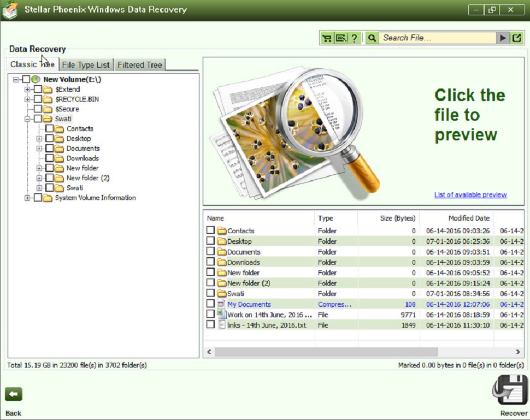Viewport: 530px width, 420px height.
Task: Check the Contacts checkbox in the tree
Action: [49, 128]
